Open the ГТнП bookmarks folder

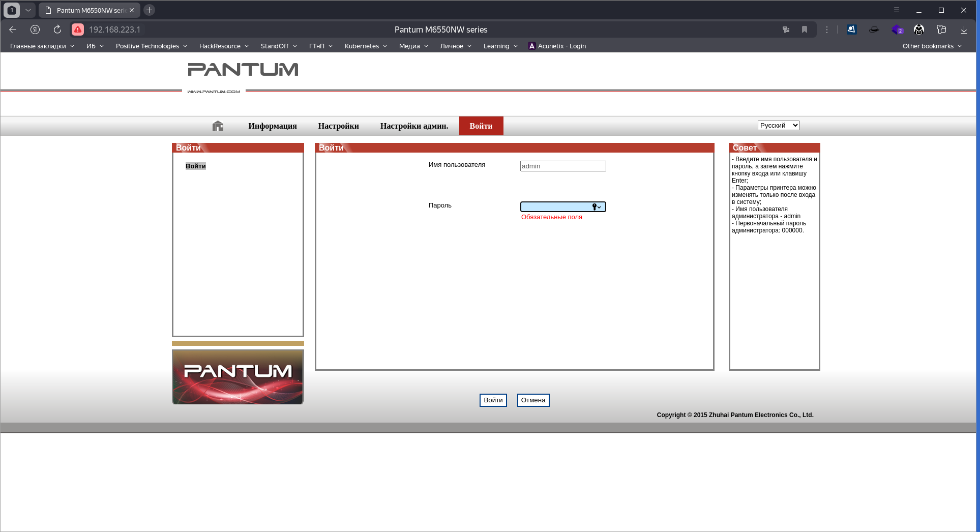click(x=321, y=46)
